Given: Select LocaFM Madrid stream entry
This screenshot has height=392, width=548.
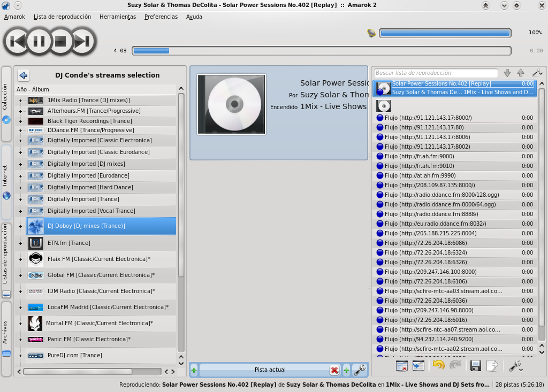Looking at the screenshot, I should tap(101, 308).
